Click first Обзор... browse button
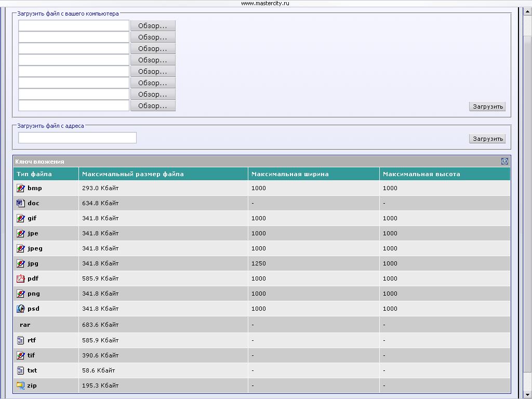Screen dimensions: 532x399 tap(153, 26)
